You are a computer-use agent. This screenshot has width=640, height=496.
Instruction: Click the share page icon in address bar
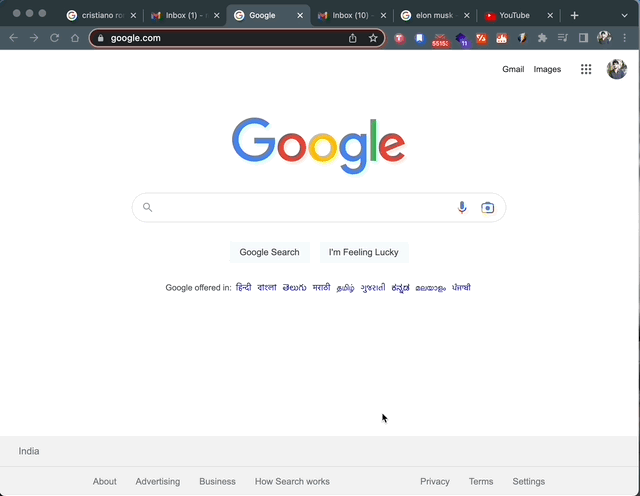(353, 38)
